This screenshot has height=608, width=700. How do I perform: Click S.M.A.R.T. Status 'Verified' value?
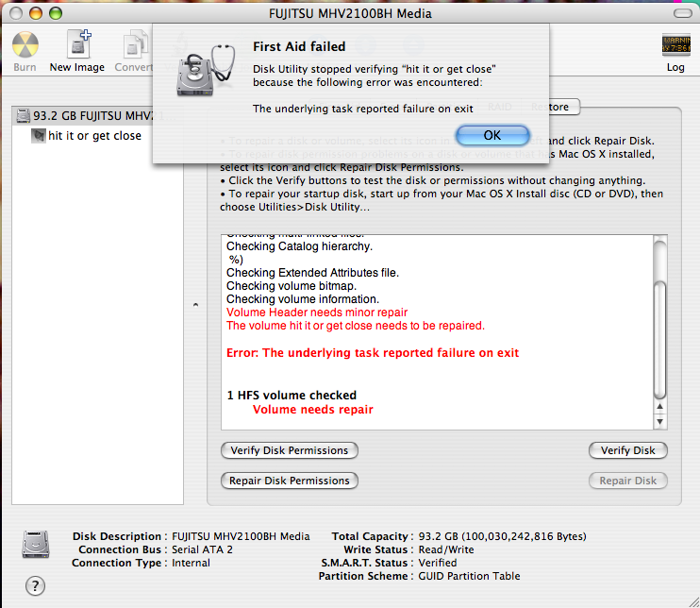pyautogui.click(x=438, y=563)
